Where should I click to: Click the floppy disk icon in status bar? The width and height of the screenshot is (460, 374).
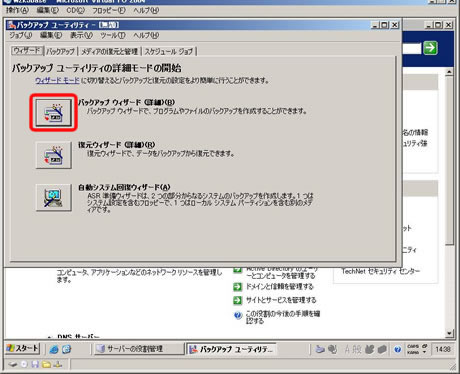coord(35,364)
